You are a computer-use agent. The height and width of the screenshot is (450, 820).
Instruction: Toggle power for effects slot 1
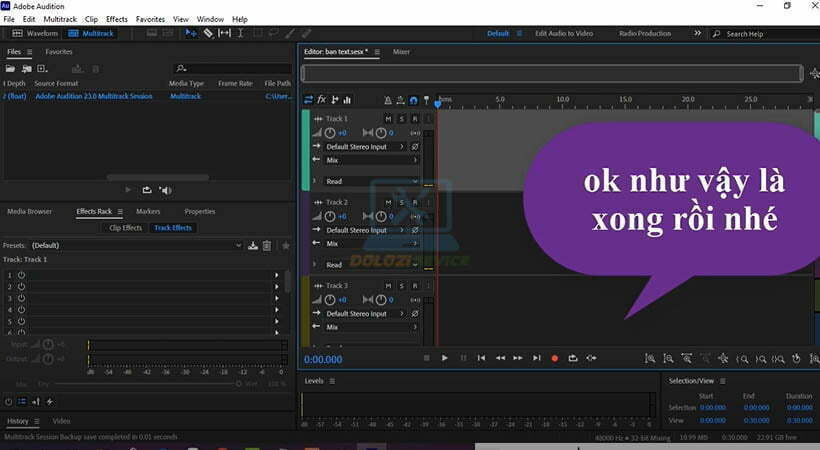point(20,275)
